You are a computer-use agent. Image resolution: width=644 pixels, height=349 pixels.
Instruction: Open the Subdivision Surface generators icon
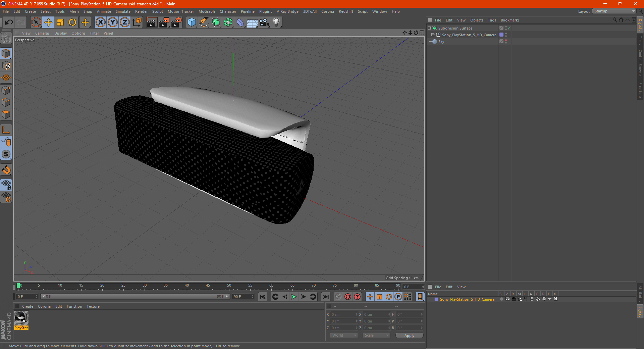pos(216,22)
